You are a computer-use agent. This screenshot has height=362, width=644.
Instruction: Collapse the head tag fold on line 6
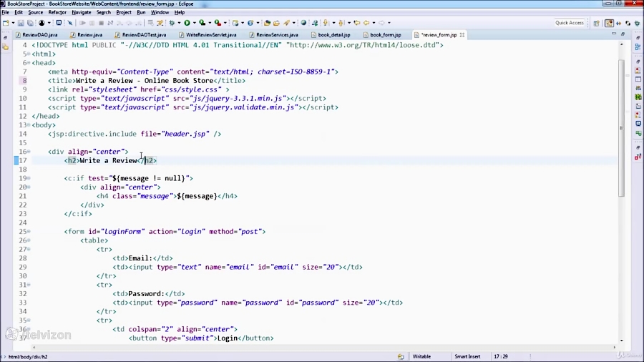pos(29,63)
